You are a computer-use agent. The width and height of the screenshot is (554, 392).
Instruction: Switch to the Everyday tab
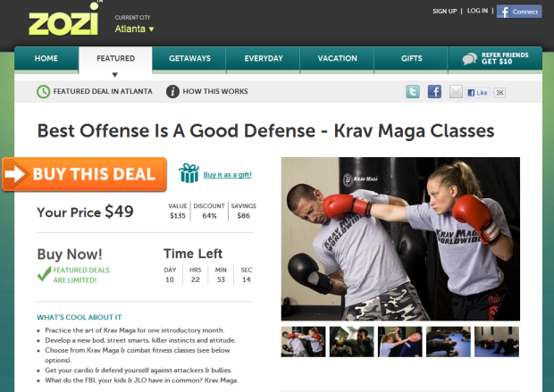tap(264, 59)
